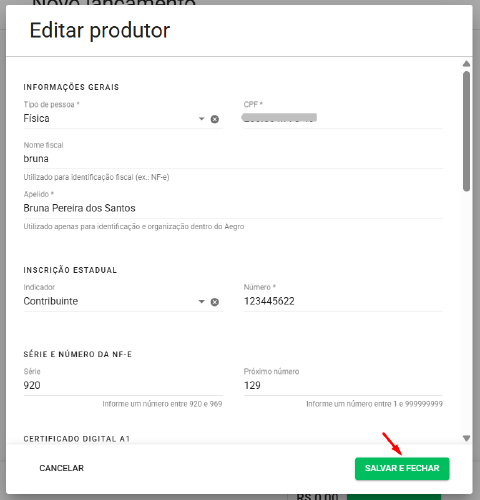Click the CPF input field

343,119
